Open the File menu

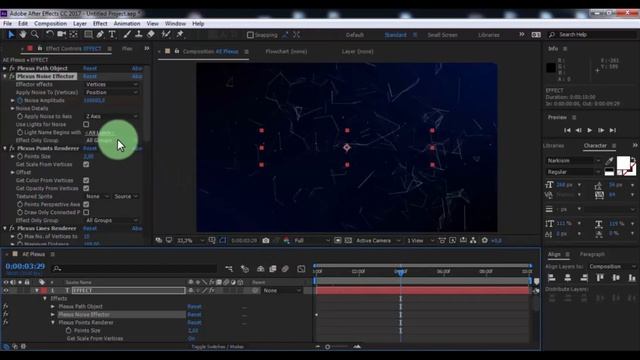(x=7, y=24)
